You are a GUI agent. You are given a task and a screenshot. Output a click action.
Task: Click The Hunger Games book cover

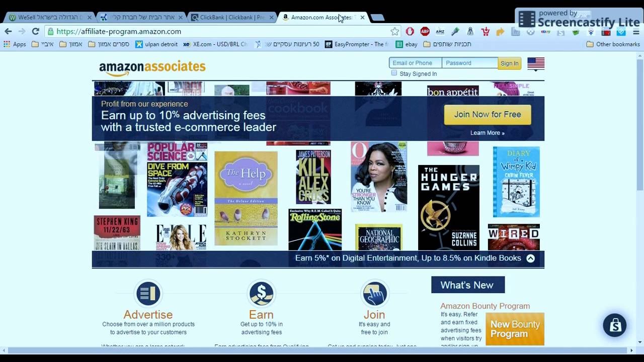point(449,207)
